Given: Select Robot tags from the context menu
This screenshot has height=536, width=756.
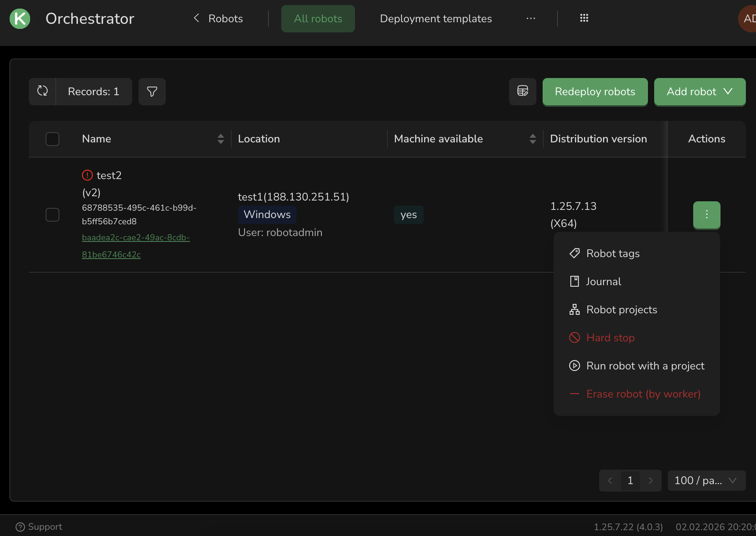Looking at the screenshot, I should (612, 254).
